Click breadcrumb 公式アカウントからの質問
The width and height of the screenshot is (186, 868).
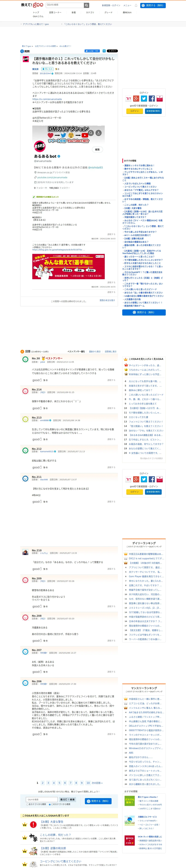point(45,46)
